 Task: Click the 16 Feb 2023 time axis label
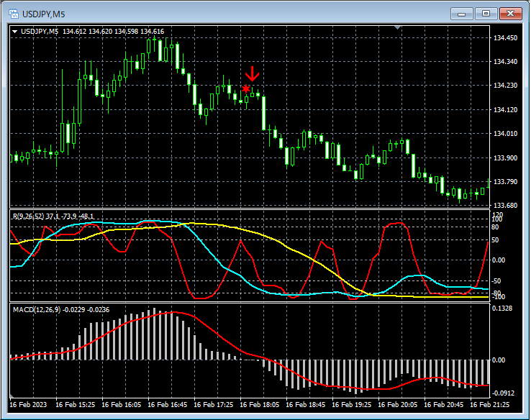(29, 405)
